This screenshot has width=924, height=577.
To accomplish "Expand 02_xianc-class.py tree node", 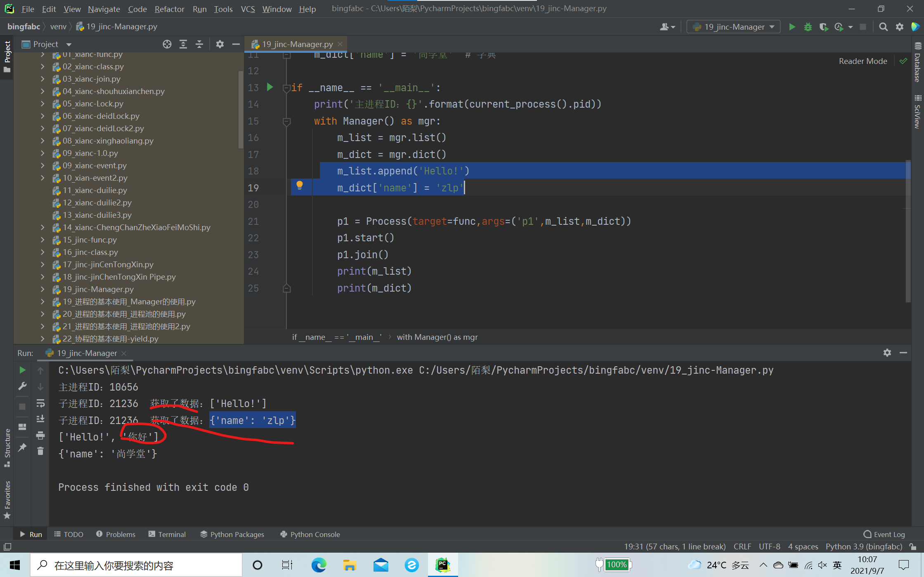I will (x=43, y=66).
